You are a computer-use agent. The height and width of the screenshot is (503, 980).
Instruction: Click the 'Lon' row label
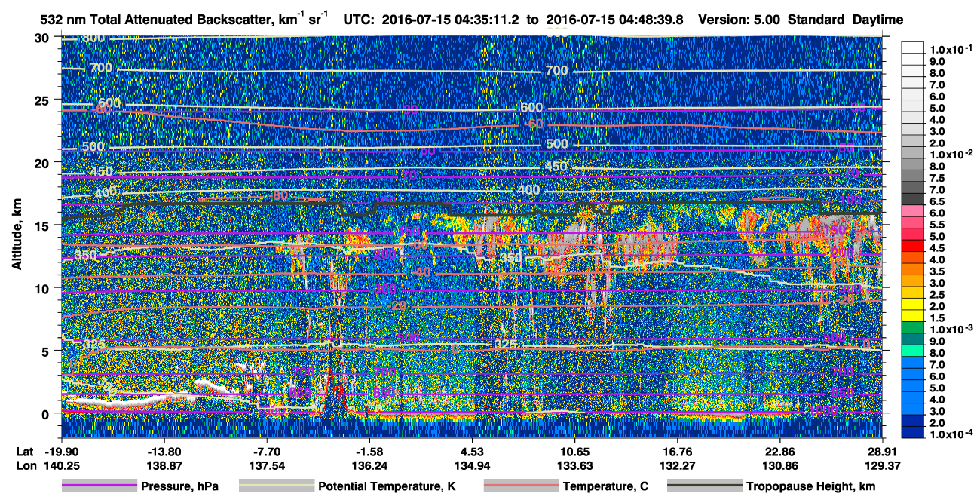tap(26, 465)
